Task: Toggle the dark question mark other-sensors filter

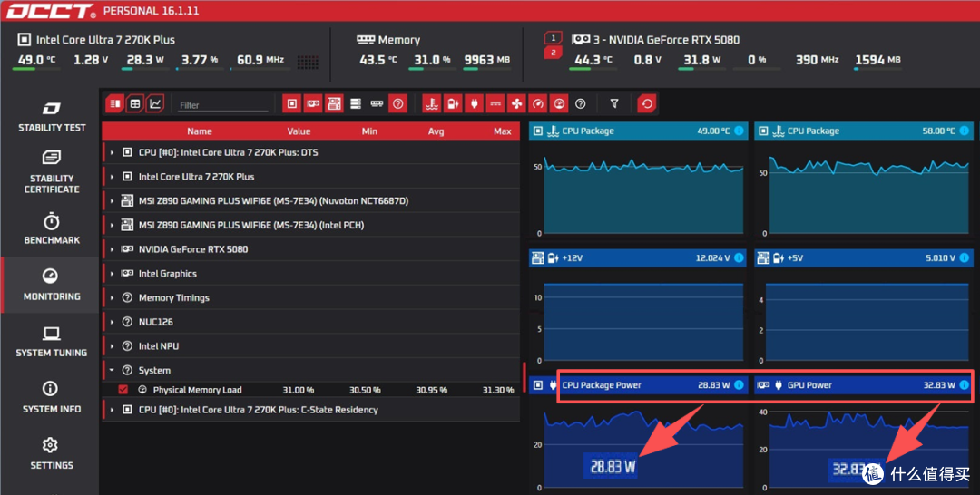Action: (581, 103)
